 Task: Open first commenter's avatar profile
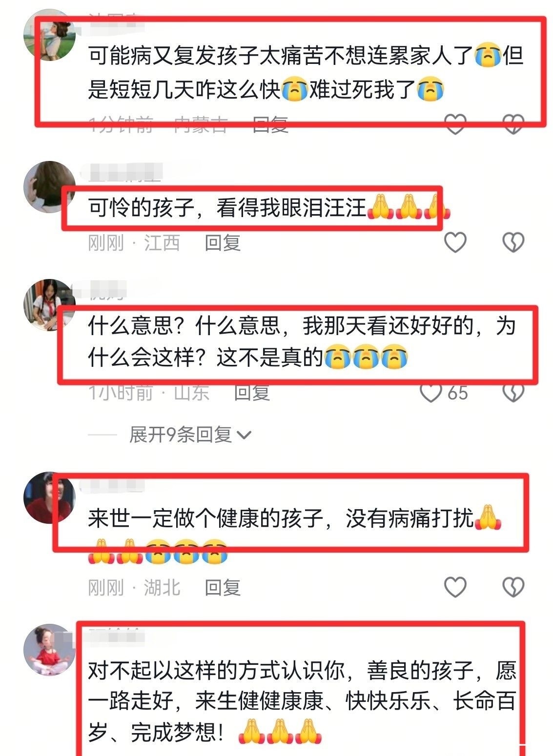[x=49, y=35]
